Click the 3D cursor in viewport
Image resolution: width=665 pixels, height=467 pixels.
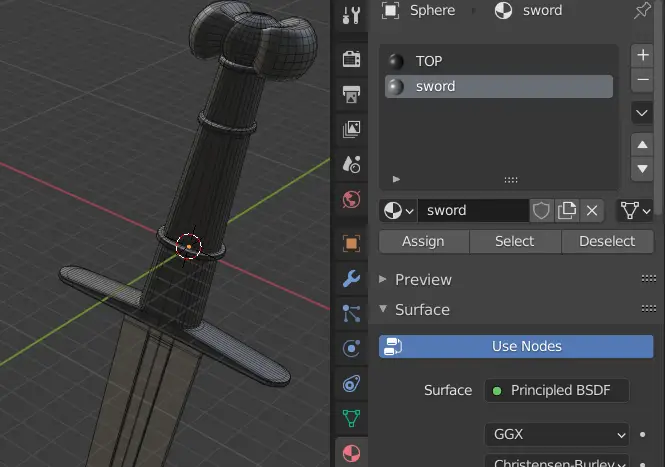(189, 246)
